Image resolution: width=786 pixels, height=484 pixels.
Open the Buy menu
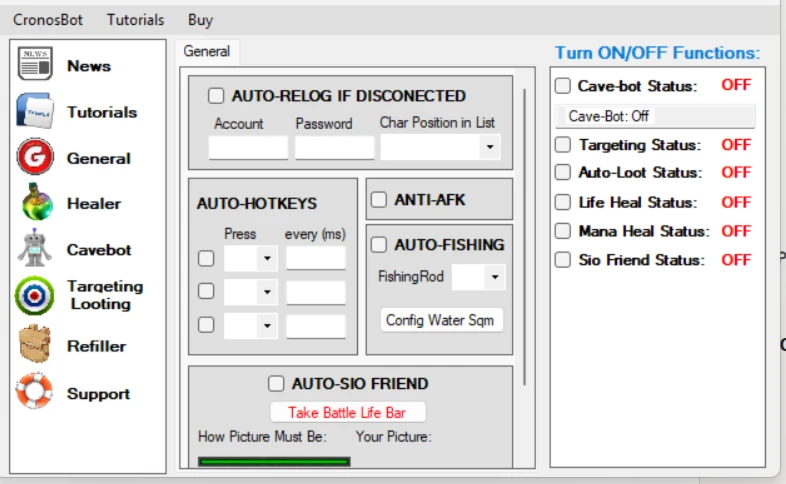click(x=201, y=20)
